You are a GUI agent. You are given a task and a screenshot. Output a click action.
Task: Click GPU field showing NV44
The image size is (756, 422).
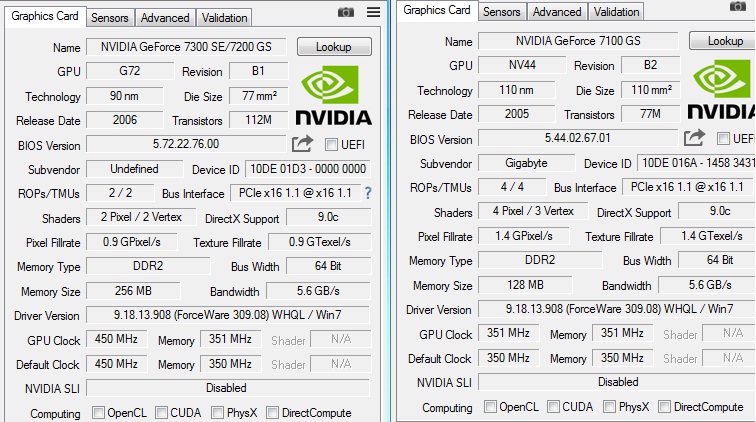coord(522,65)
